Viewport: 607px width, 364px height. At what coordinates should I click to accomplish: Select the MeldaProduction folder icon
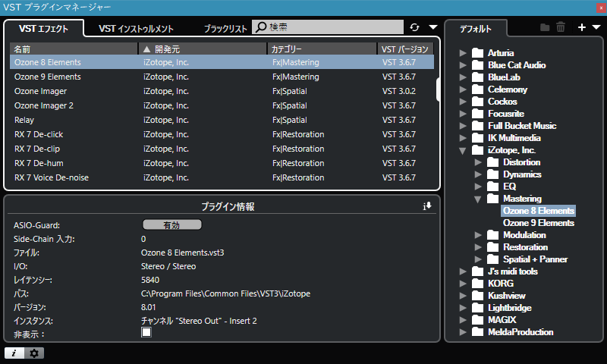pos(478,332)
